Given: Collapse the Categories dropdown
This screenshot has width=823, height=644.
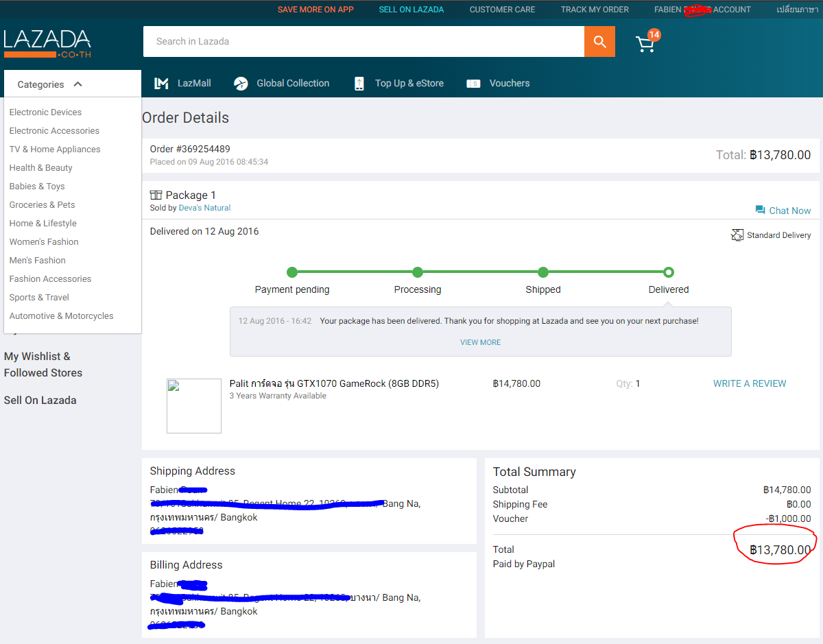Looking at the screenshot, I should [72, 84].
